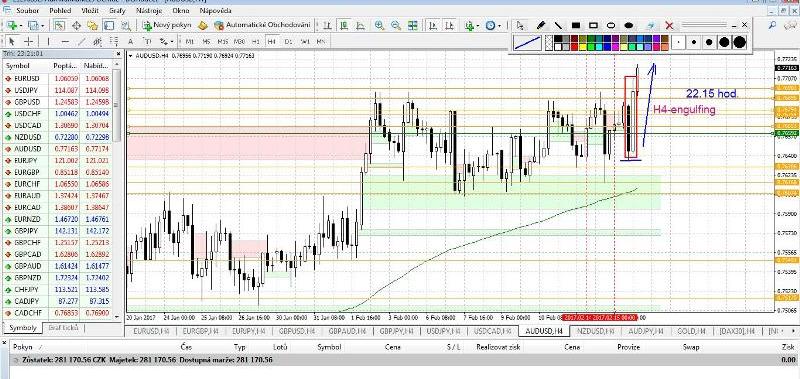
Task: Select the EURUSD row in Market Watch
Action: coord(57,79)
